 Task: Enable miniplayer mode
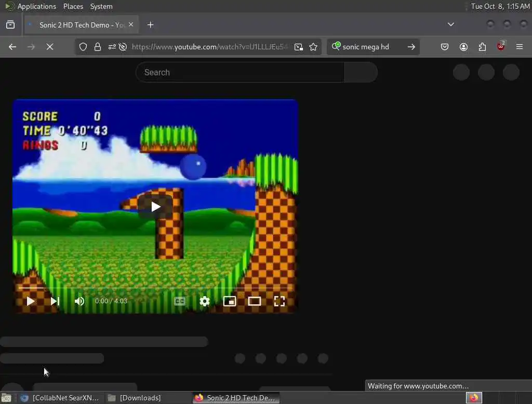point(230,301)
